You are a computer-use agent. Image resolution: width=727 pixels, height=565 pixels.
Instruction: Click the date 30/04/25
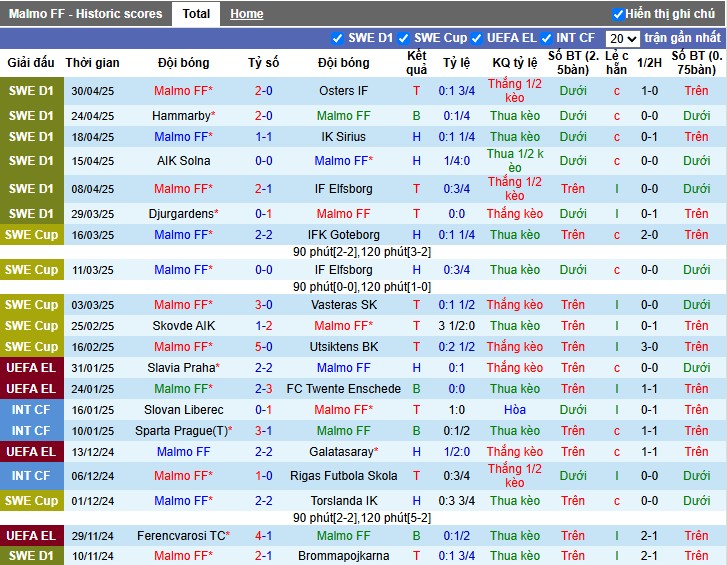[93, 91]
